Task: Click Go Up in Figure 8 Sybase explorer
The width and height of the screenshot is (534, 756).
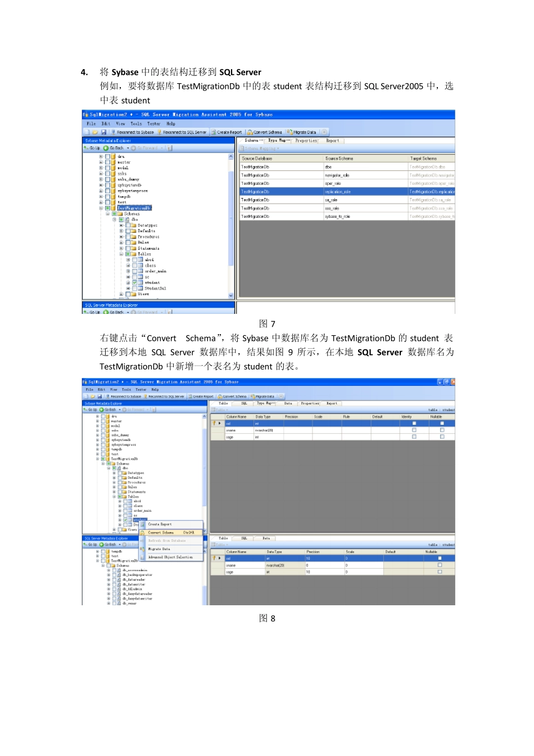Action: tap(91, 409)
